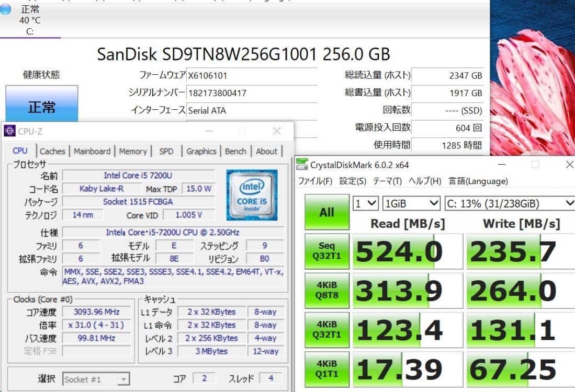Screen dimensions: 575x392
Task: Click the core speed value 3093.96 MHz
Action: 96,312
